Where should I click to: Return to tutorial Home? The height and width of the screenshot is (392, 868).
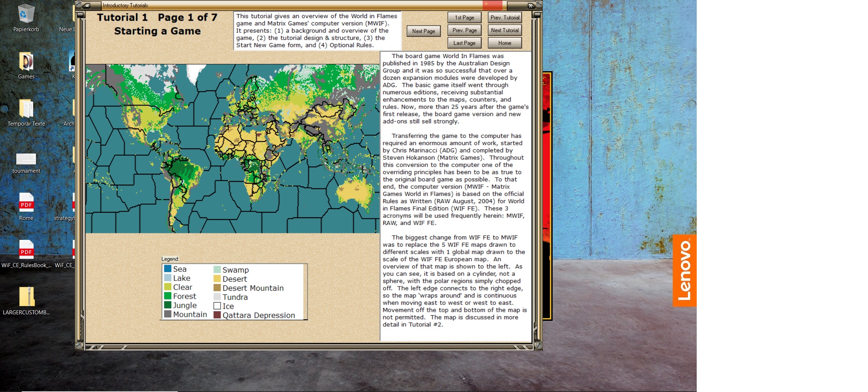(504, 43)
